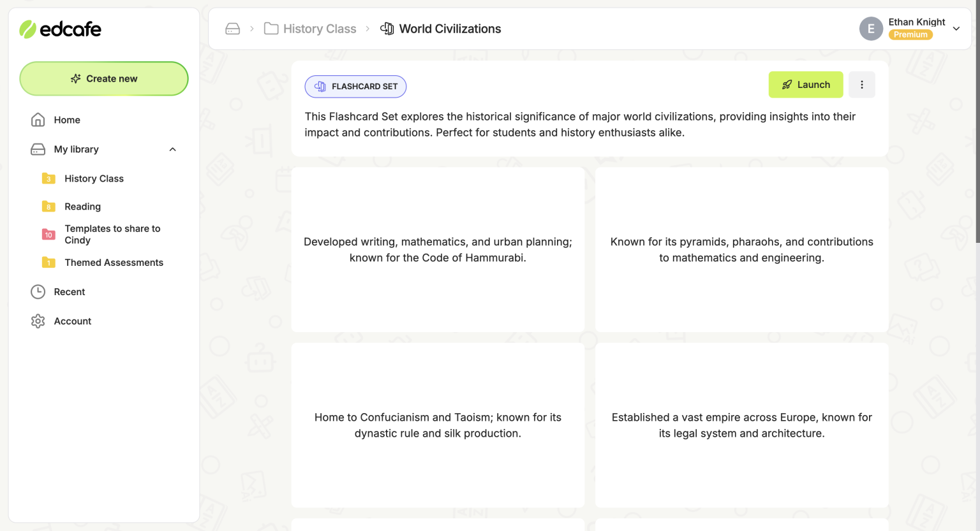Click the Reading folder icon in sidebar

(48, 207)
